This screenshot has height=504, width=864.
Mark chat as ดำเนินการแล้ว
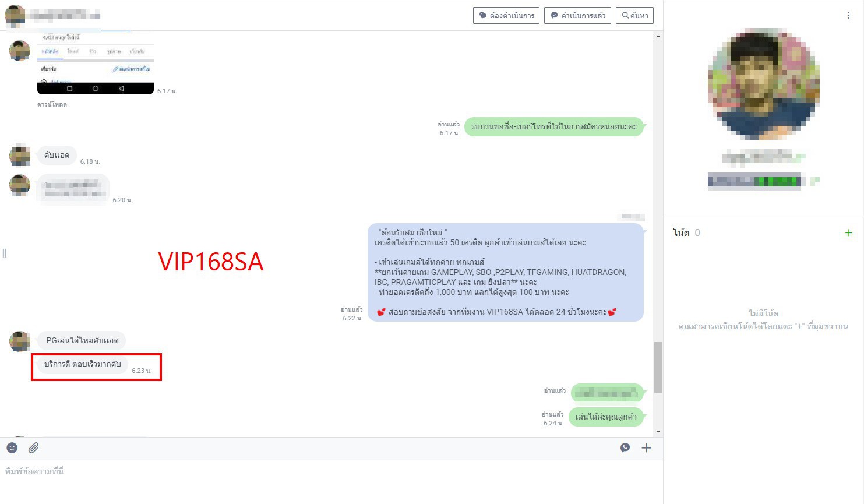[x=578, y=16]
